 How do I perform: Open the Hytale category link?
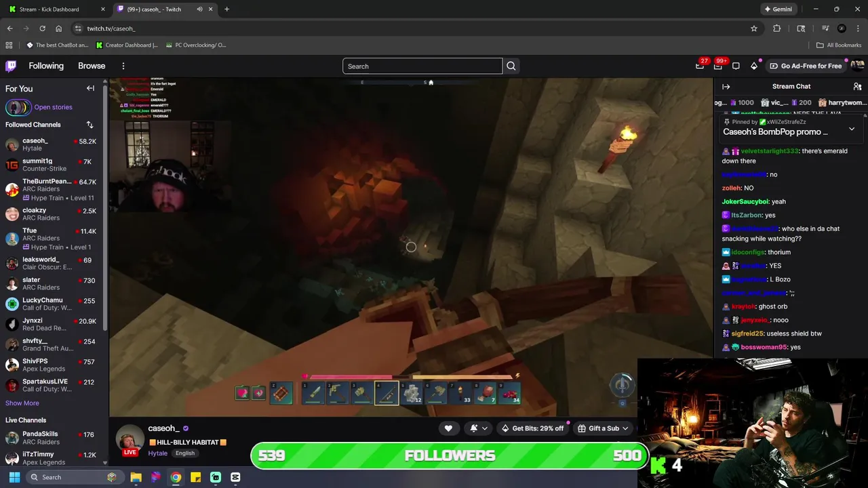coord(157,453)
